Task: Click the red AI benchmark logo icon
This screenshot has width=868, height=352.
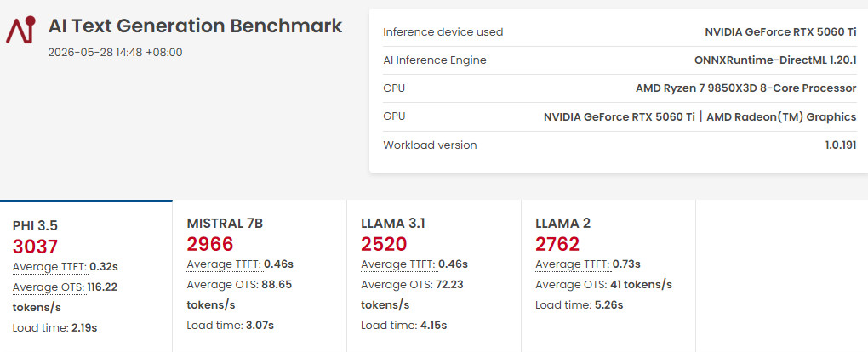Action: pyautogui.click(x=20, y=29)
